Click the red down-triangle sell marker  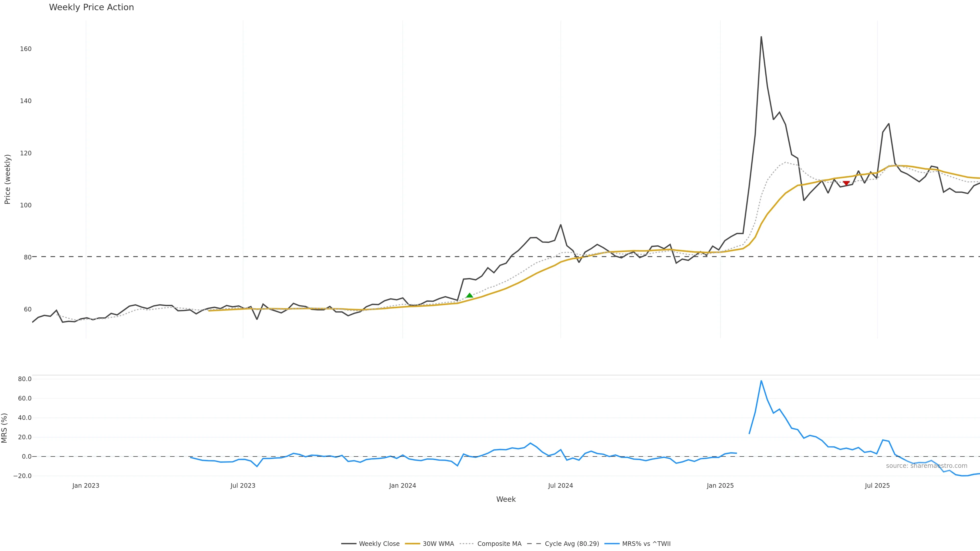point(846,183)
